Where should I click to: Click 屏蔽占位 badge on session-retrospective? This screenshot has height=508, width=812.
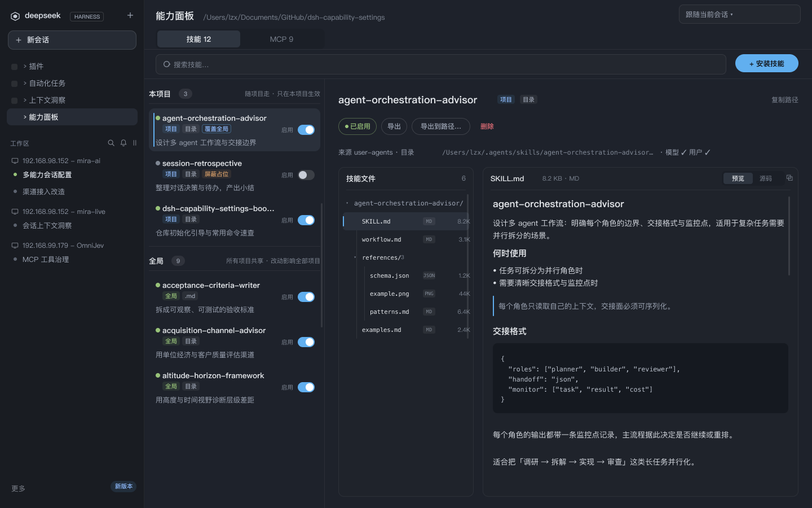click(217, 174)
